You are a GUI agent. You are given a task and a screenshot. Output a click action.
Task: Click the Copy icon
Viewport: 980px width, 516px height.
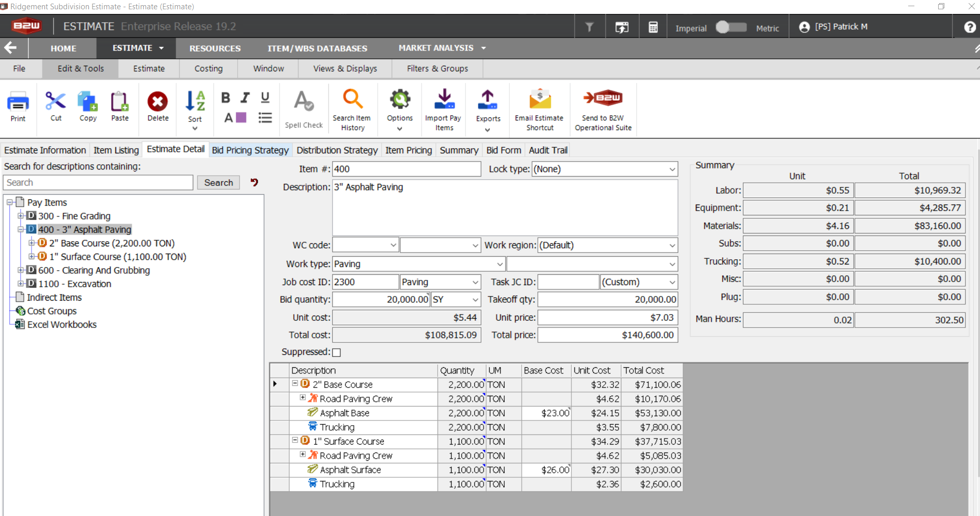[x=87, y=101]
